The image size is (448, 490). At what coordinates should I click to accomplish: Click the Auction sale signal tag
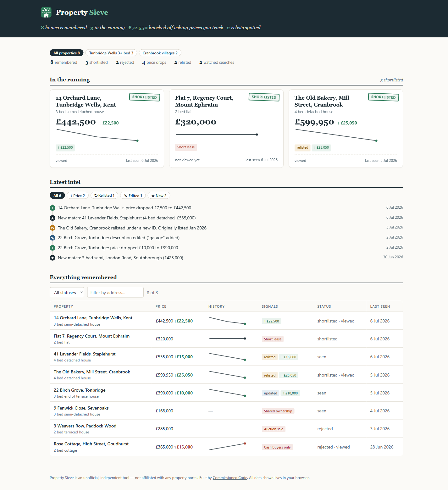tap(274, 429)
